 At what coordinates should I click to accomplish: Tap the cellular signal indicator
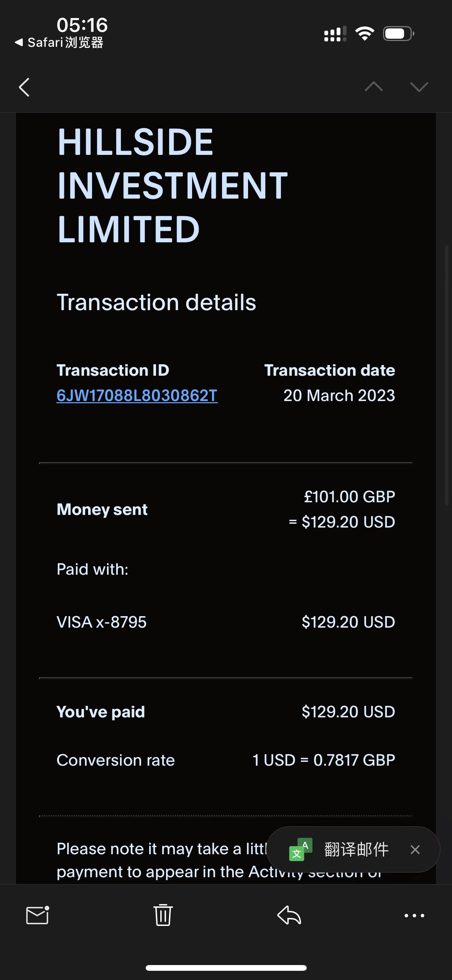click(335, 34)
